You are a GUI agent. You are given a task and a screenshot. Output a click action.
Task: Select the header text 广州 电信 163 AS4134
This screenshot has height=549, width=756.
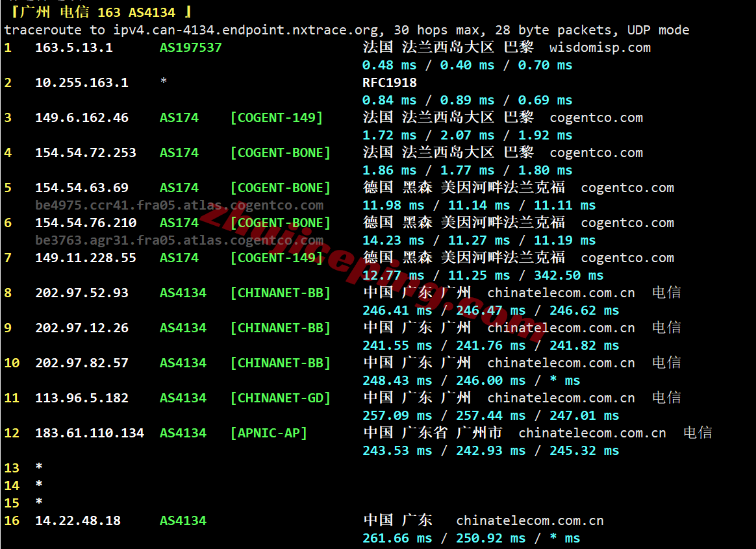click(98, 12)
